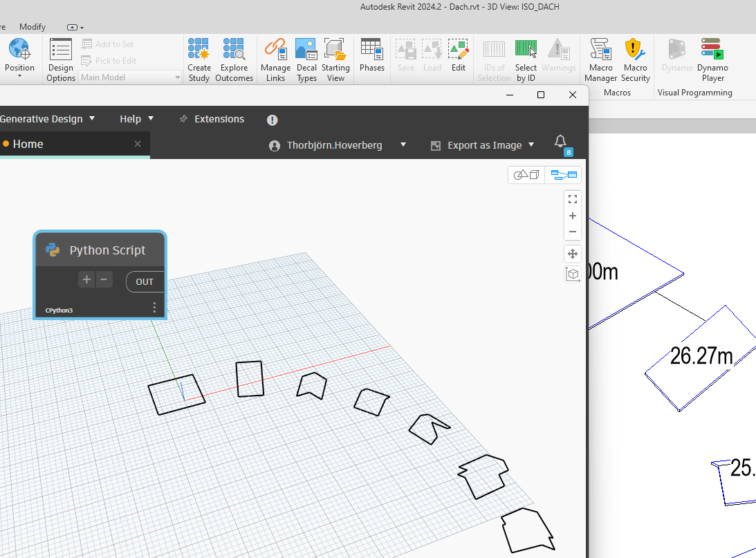
Task: Open the Generative Design menu
Action: (x=47, y=119)
